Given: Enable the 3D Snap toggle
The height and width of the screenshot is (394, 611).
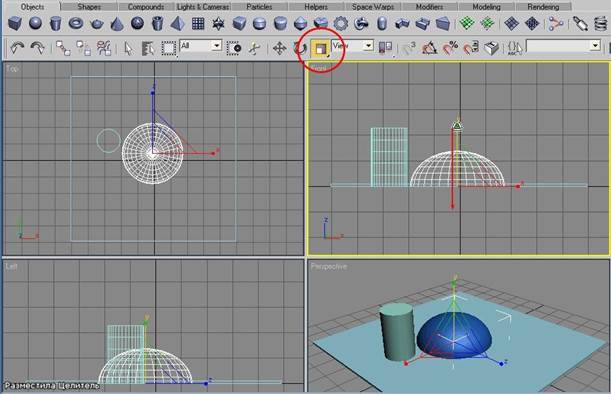Looking at the screenshot, I should [409, 48].
